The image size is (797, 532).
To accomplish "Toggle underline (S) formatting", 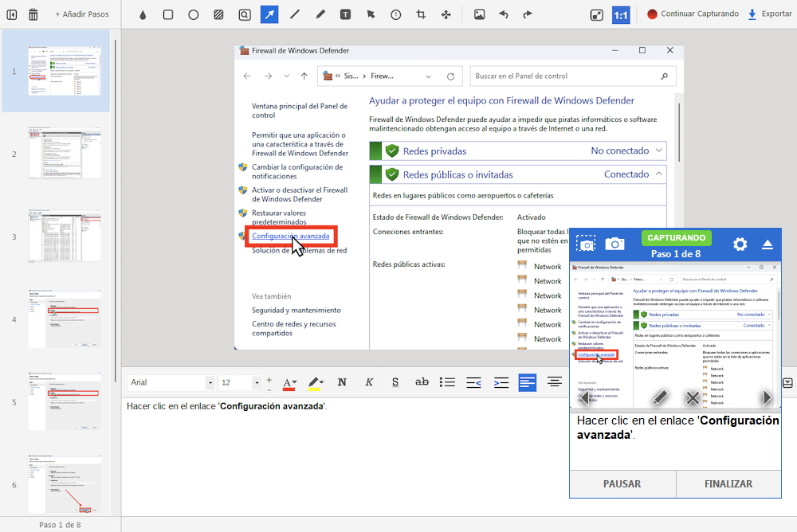I will click(x=395, y=382).
